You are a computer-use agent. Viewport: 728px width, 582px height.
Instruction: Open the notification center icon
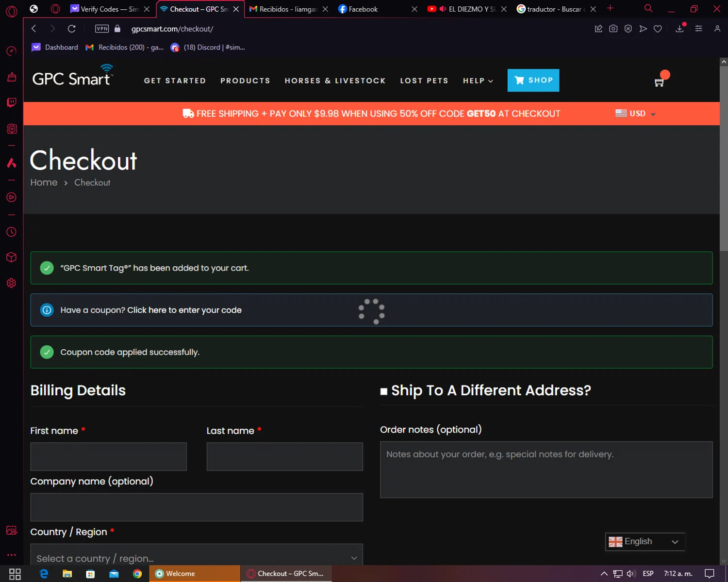[710, 574]
